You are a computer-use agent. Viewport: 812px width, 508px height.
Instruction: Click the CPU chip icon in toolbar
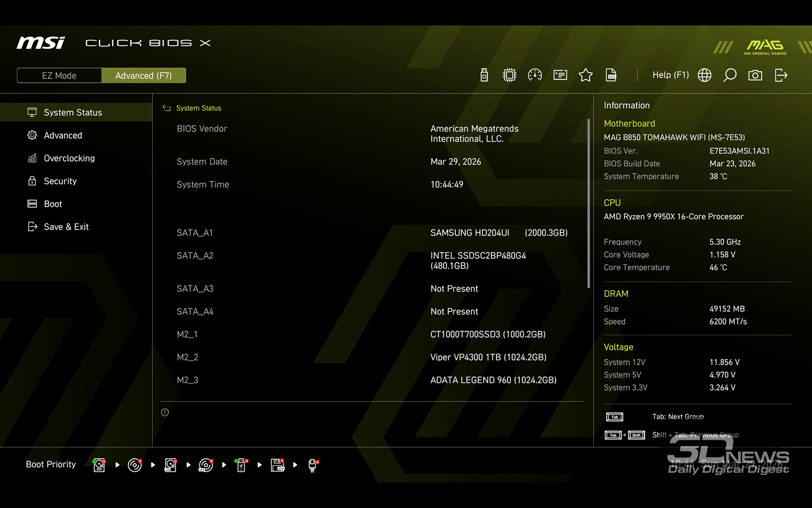pyautogui.click(x=509, y=75)
